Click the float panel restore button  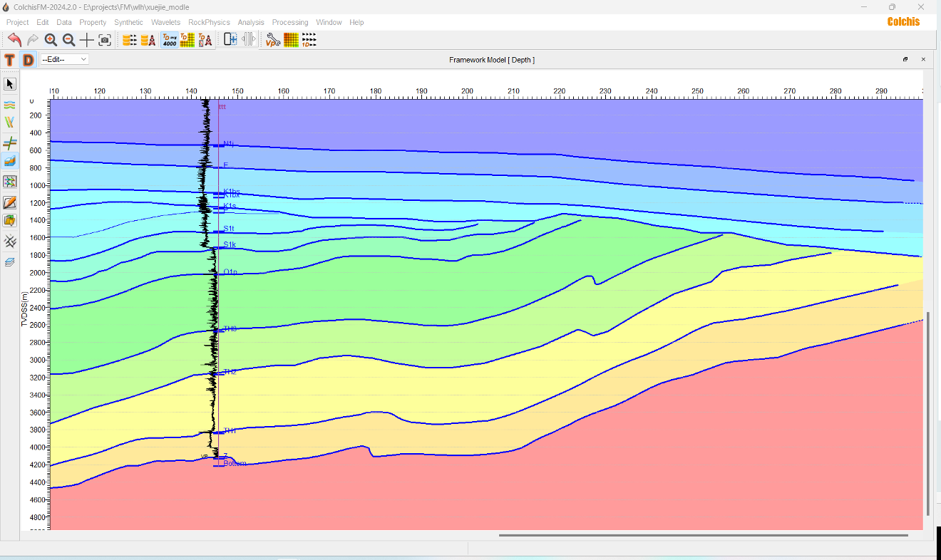tap(905, 60)
